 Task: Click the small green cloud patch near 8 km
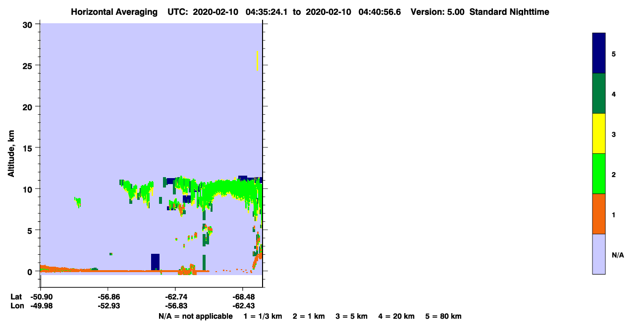[78, 202]
